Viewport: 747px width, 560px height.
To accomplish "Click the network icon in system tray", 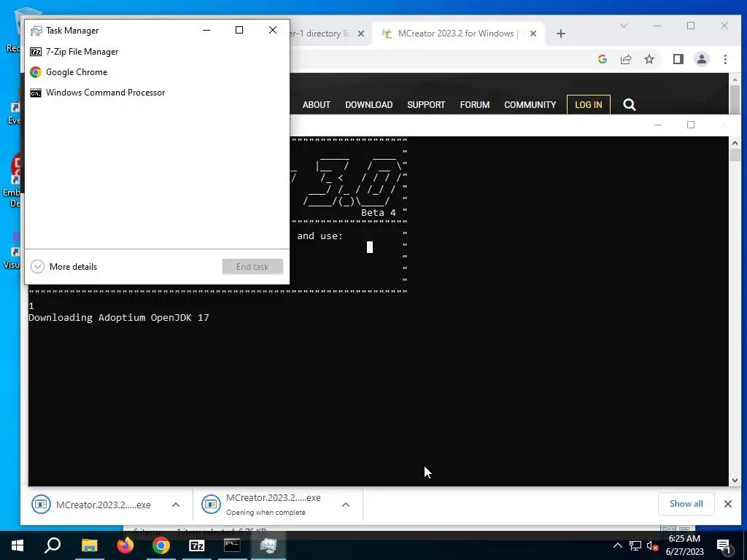I will click(x=635, y=545).
